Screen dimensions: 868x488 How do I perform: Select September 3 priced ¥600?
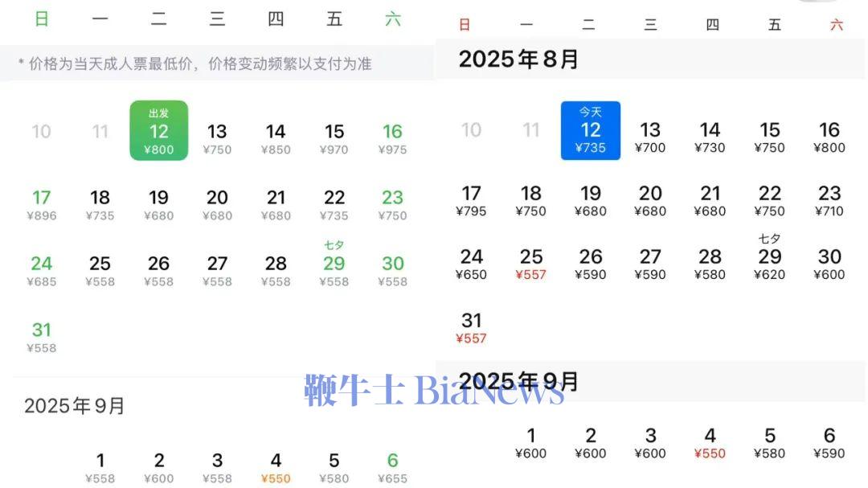tap(650, 443)
